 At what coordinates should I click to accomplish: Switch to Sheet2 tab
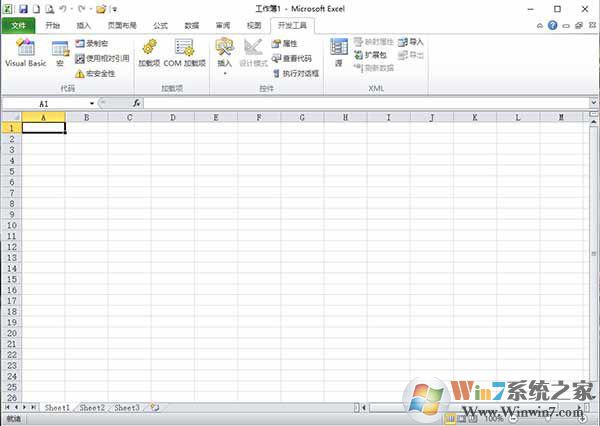coord(92,408)
